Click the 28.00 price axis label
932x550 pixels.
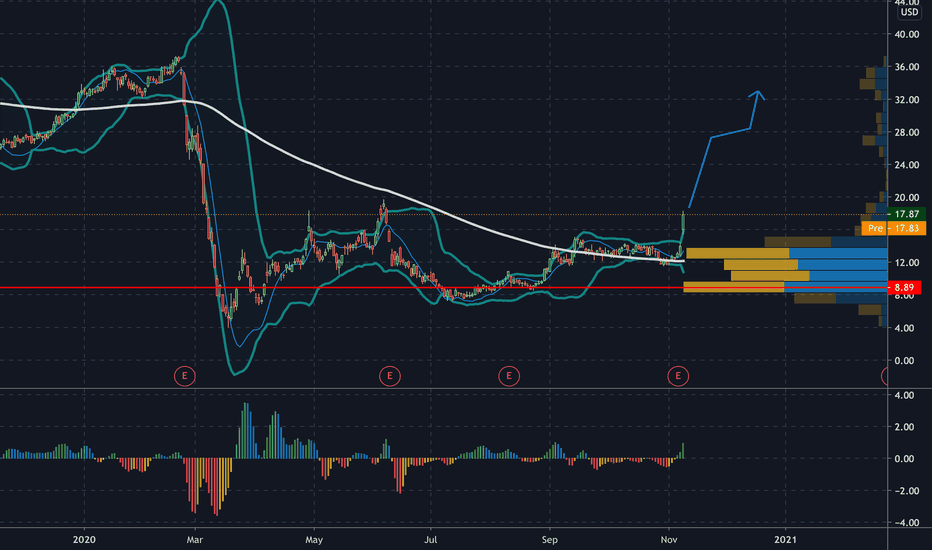click(906, 133)
